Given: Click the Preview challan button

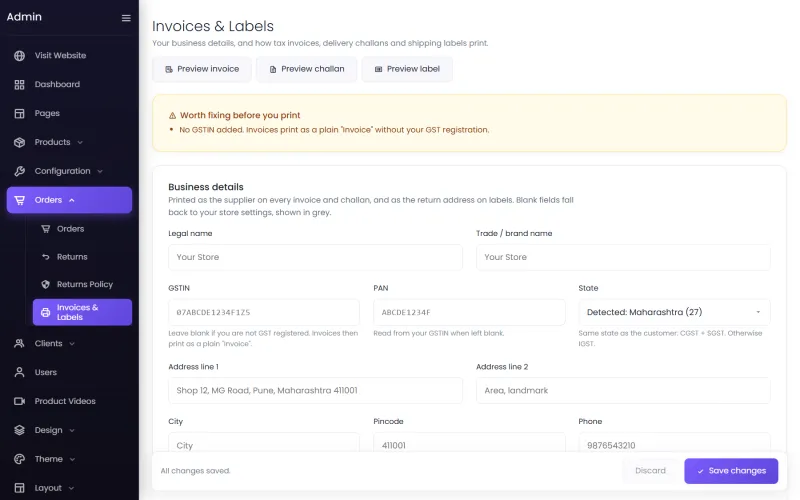Looking at the screenshot, I should coord(307,69).
